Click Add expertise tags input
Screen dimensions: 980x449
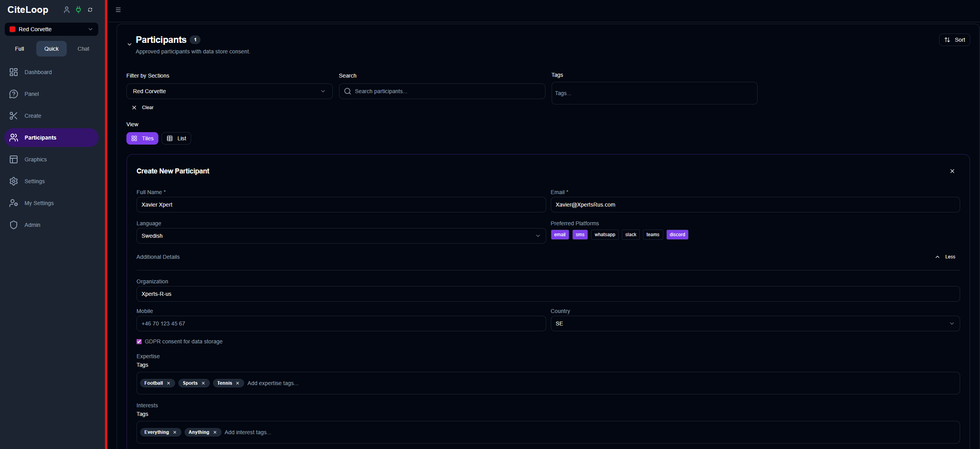pos(273,383)
